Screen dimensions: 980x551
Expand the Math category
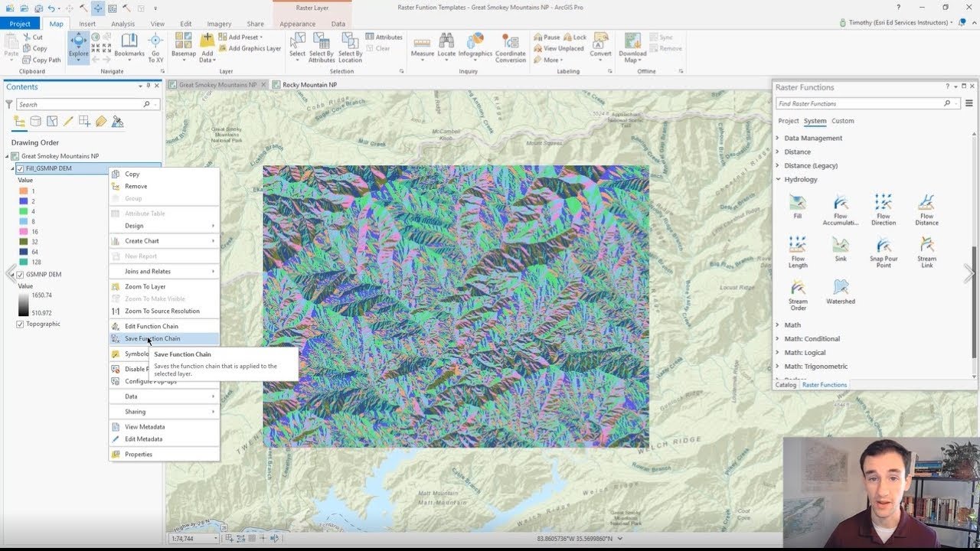(x=778, y=325)
